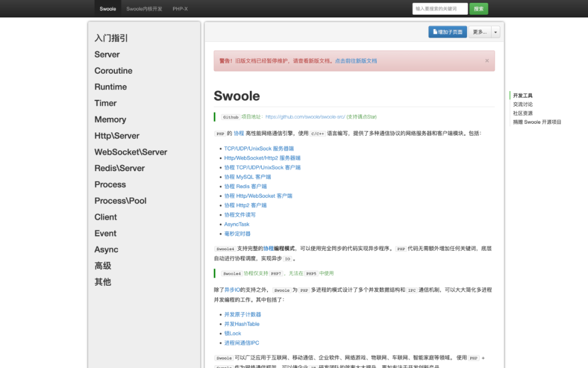Open 并发原子计数器 link
Viewport: 588px width, 368px height.
click(x=243, y=315)
